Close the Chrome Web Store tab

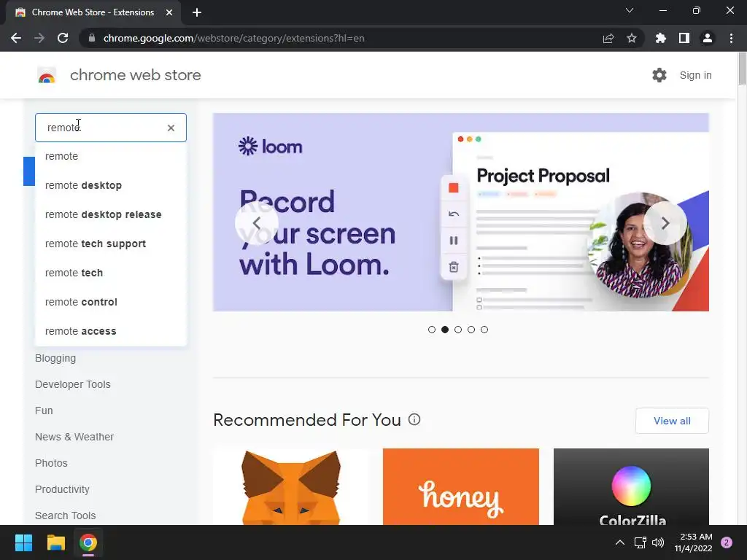169,12
